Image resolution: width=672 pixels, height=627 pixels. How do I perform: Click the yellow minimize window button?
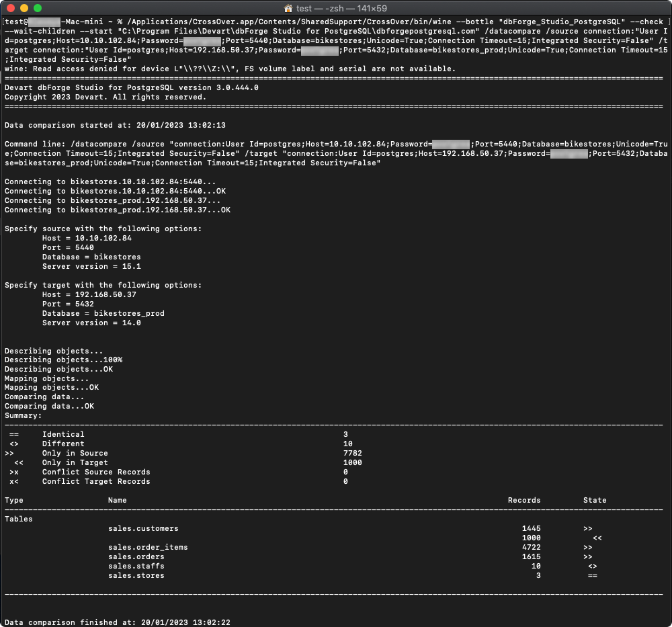[24, 8]
